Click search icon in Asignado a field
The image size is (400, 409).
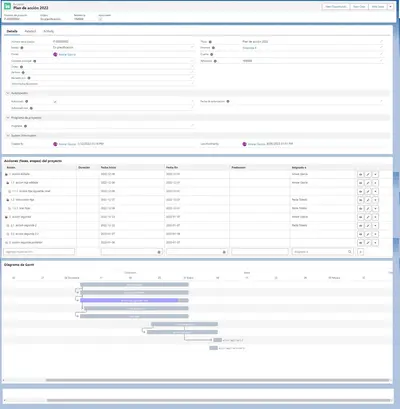pos(350,252)
